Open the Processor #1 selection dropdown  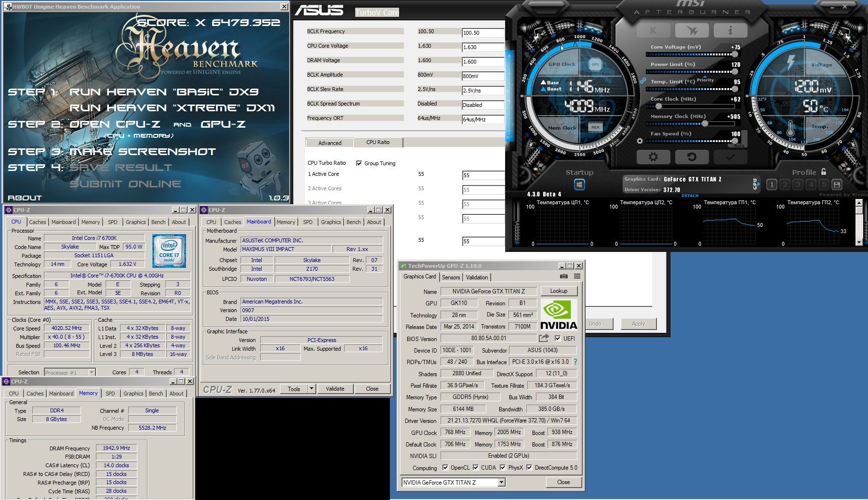click(x=92, y=372)
